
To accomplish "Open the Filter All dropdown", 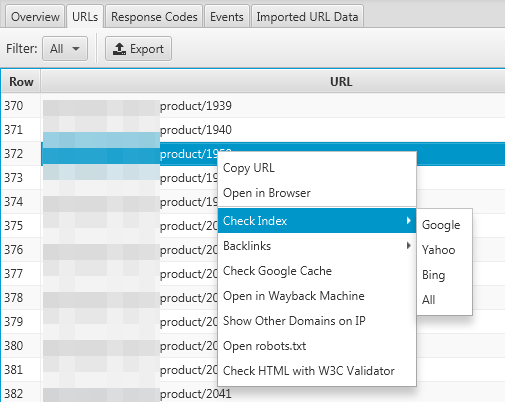I will coord(65,49).
